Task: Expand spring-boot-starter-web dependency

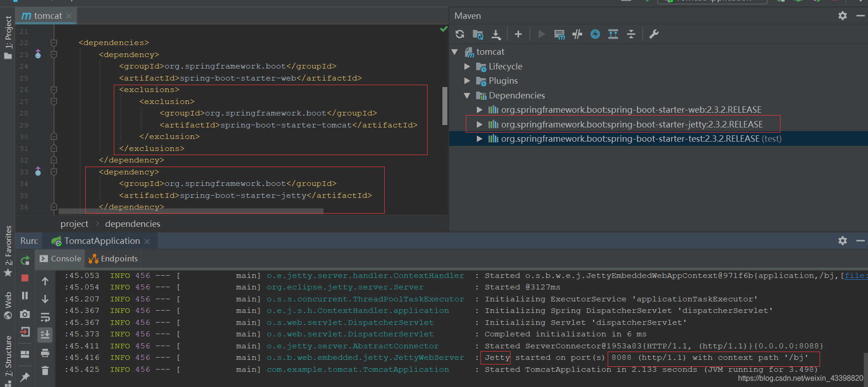Action: (480, 110)
